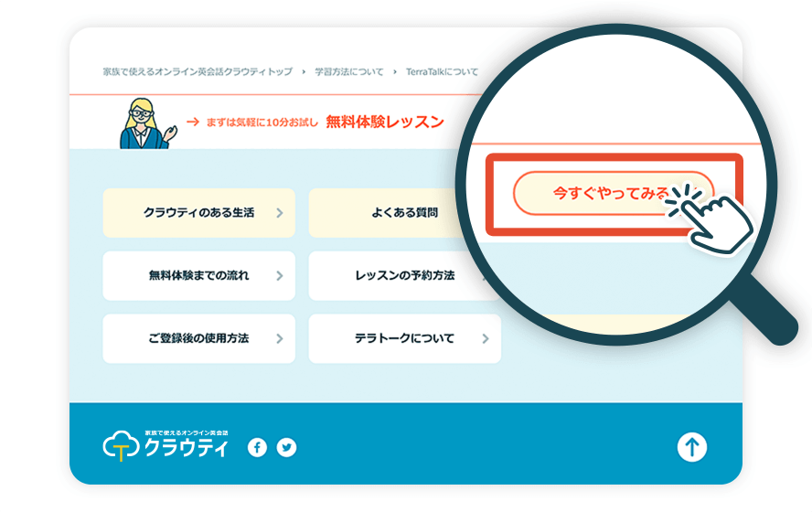Click the chevron on レッスンの予約方法
Viewport: 812px width, 512px height.
486,276
